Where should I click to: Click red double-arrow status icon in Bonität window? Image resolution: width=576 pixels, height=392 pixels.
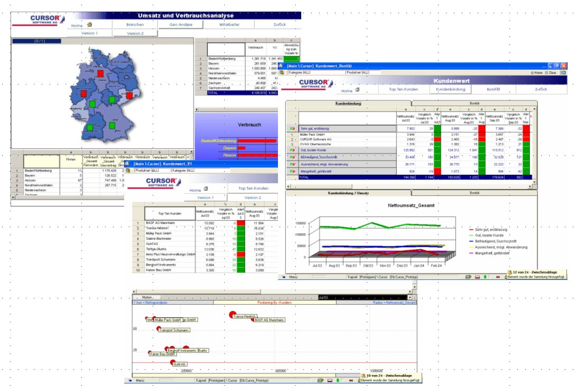(498, 277)
